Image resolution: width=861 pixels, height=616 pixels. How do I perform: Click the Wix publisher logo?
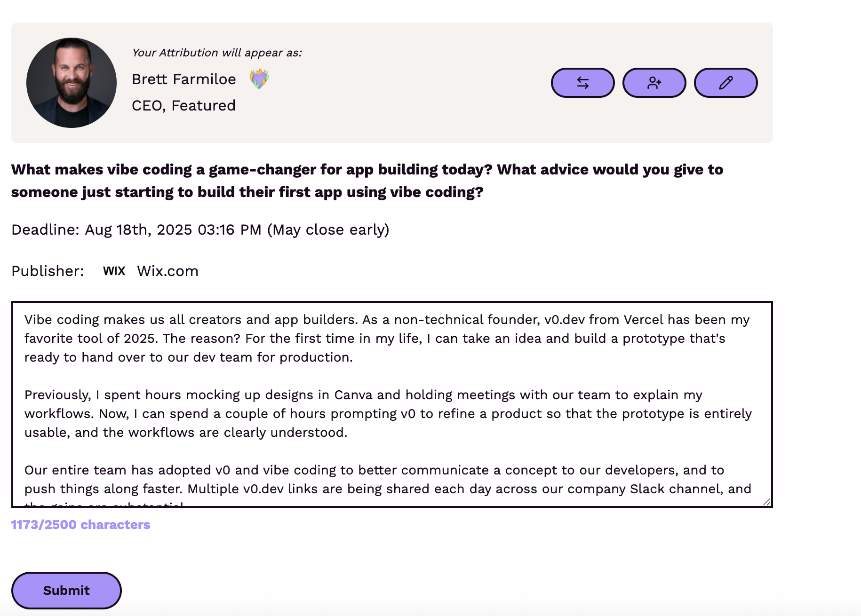point(114,271)
